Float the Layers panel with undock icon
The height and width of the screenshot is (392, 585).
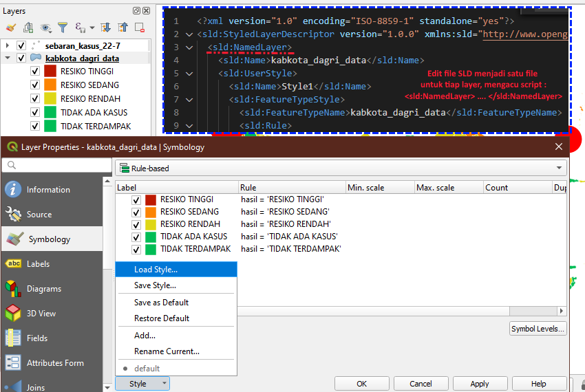click(136, 11)
